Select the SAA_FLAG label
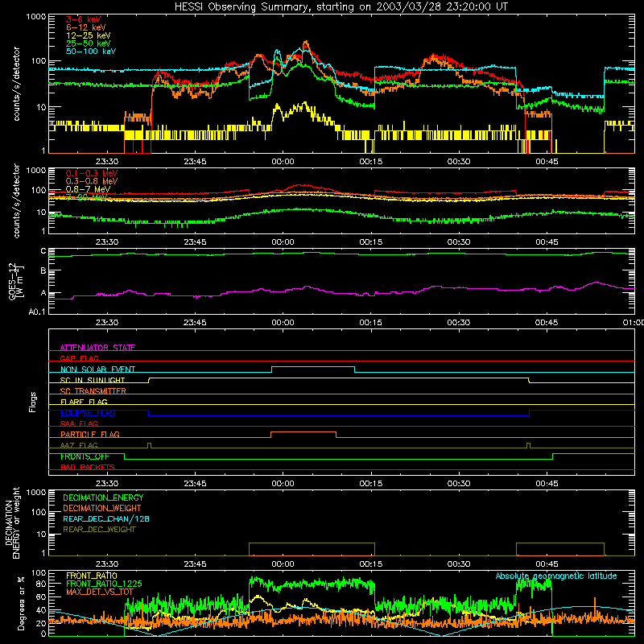Screen dimensions: 644x644 (79, 423)
